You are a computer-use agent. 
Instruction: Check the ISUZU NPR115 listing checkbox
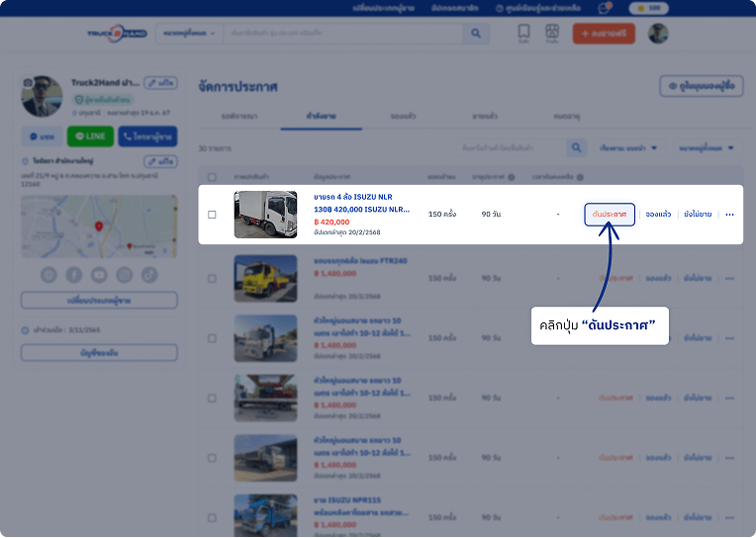click(212, 517)
